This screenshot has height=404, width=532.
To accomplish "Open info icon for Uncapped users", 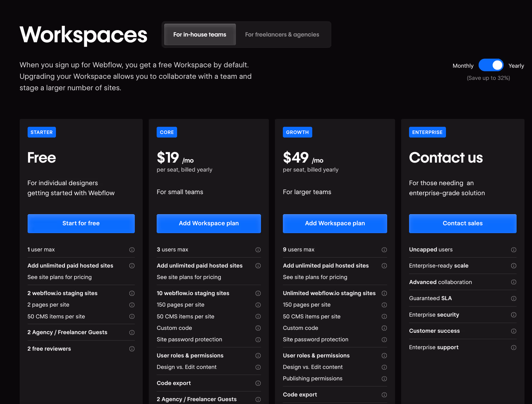I will pos(514,250).
